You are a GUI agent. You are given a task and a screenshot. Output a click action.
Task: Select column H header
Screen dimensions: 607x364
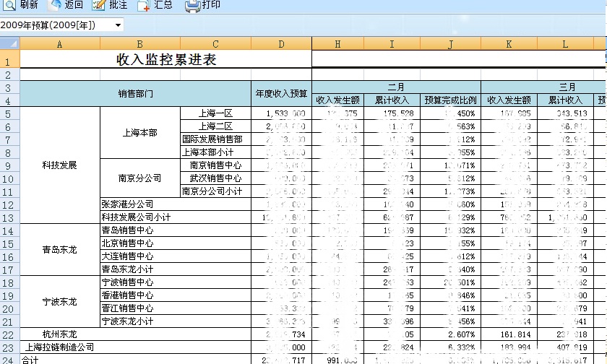337,44
